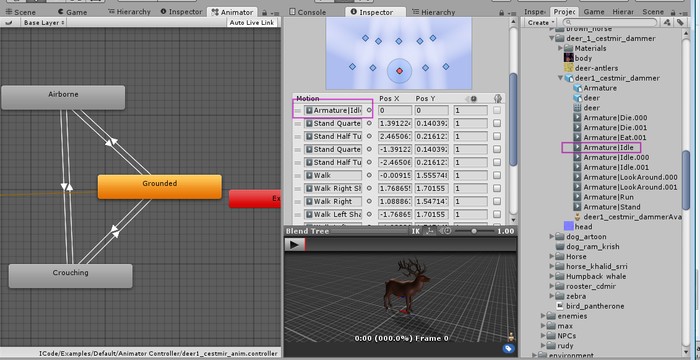Click the Armature|Stand clip icon
Image resolution: width=700 pixels, height=360 pixels.
[x=577, y=207]
